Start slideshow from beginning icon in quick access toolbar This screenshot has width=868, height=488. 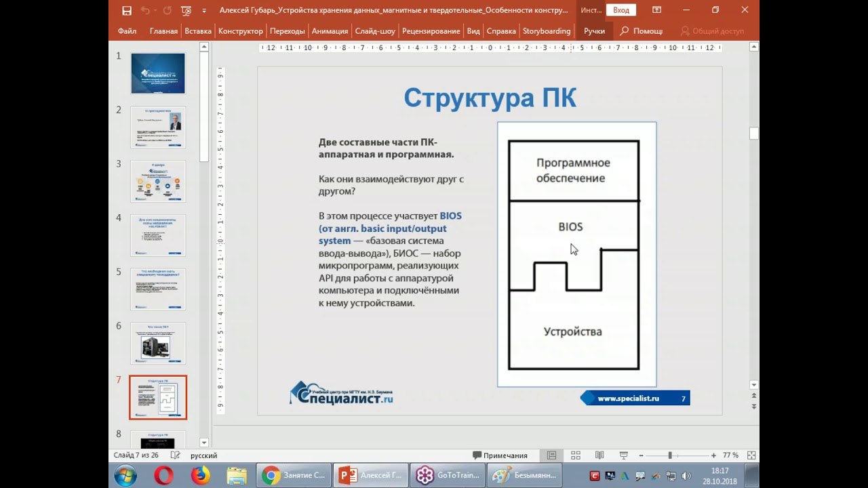coord(186,10)
